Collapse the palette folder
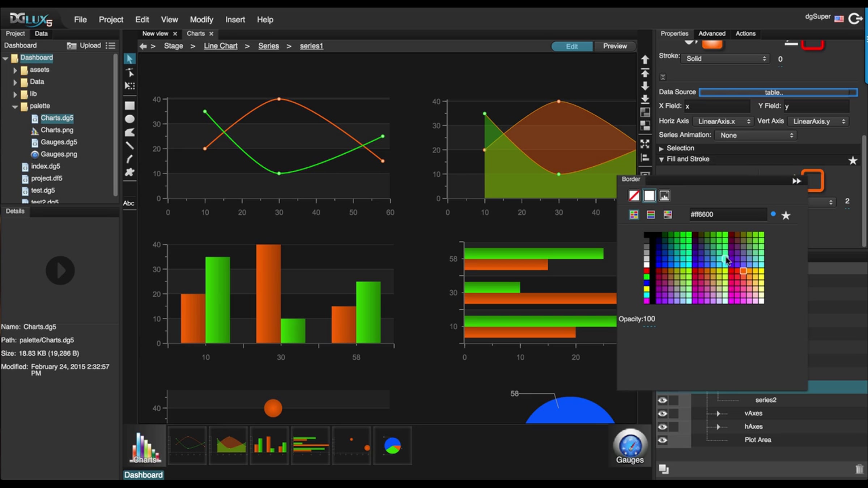Image resolution: width=868 pixels, height=488 pixels. [x=15, y=106]
